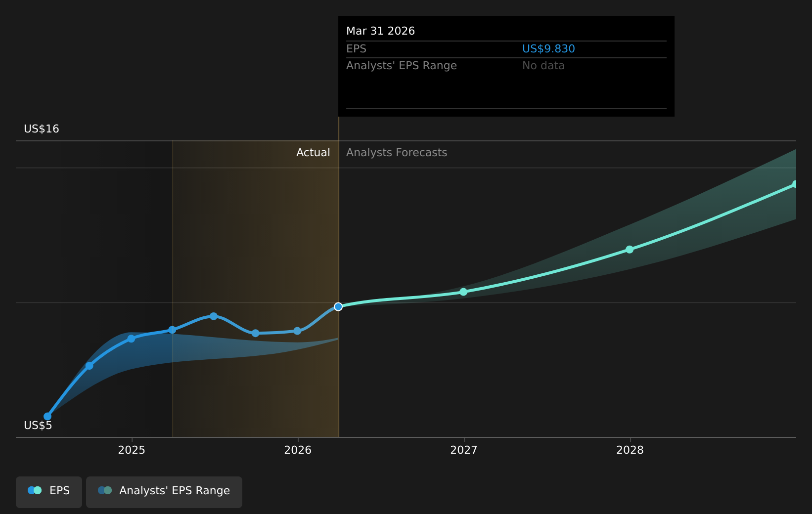Screen dimensions: 812x514
Task: Click the EPS value US$9.830 in tooltip
Action: (548, 49)
